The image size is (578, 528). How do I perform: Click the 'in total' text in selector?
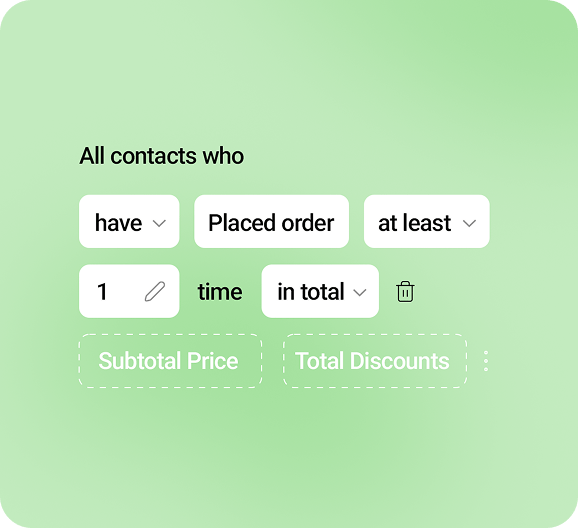coord(311,292)
